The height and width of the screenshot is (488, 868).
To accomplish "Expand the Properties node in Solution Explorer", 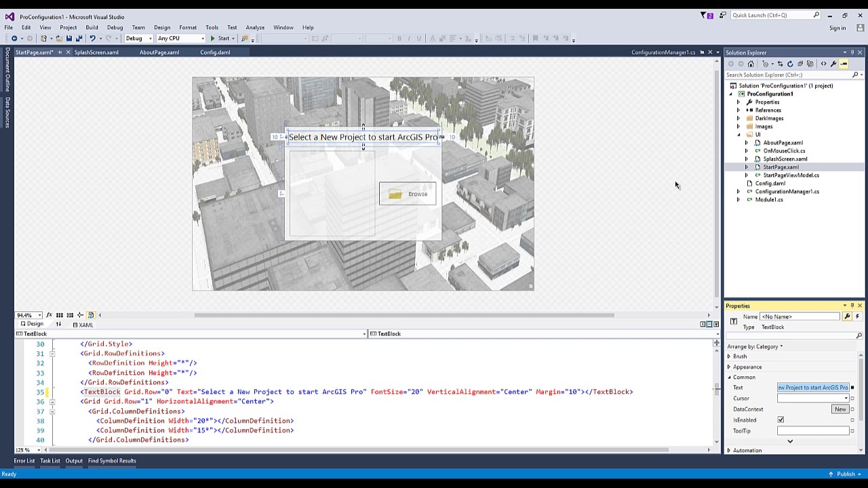I will pos(738,102).
